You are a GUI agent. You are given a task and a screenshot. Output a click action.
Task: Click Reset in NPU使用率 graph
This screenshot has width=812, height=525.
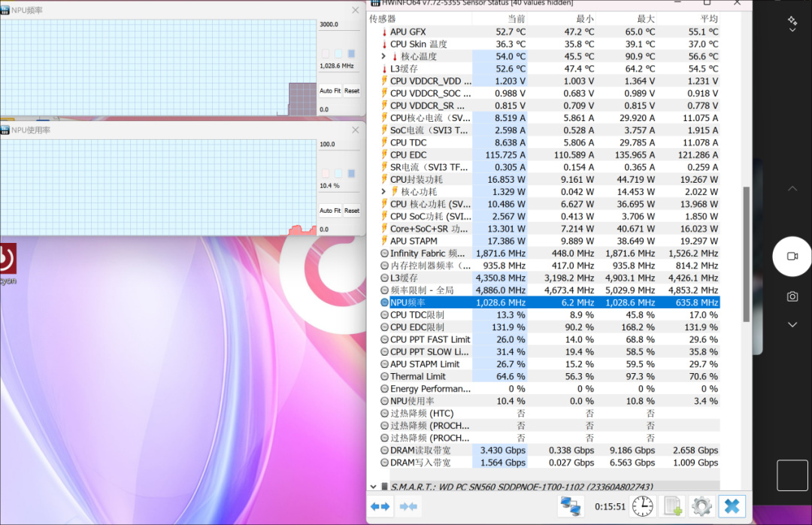coord(352,211)
